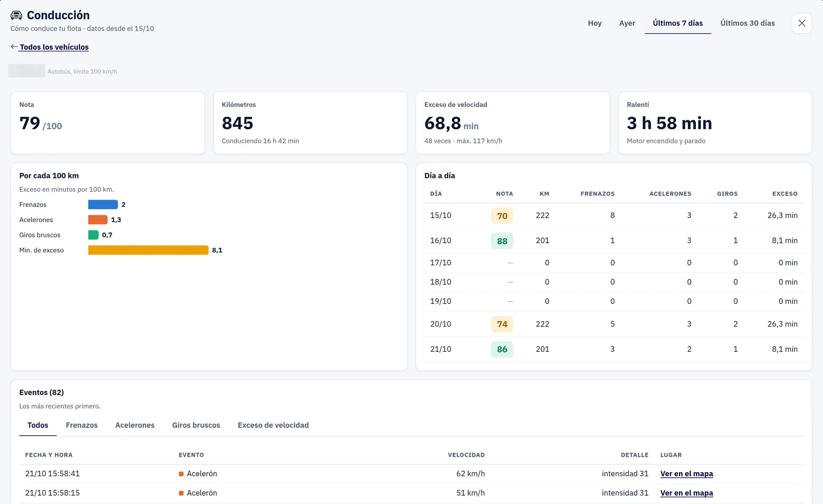Screen dimensions: 823x504
Task: Click the green 88 badge for 16/10
Action: 502,241
